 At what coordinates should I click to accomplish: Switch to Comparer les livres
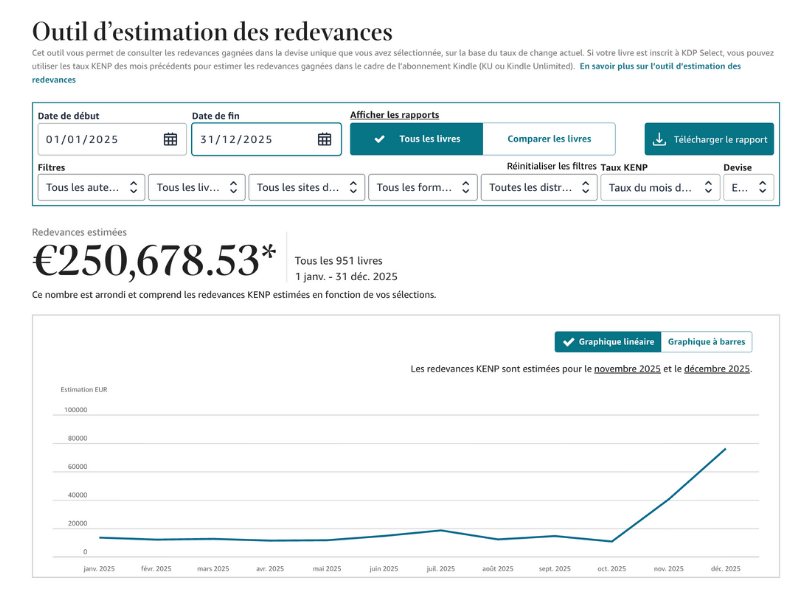(549, 139)
